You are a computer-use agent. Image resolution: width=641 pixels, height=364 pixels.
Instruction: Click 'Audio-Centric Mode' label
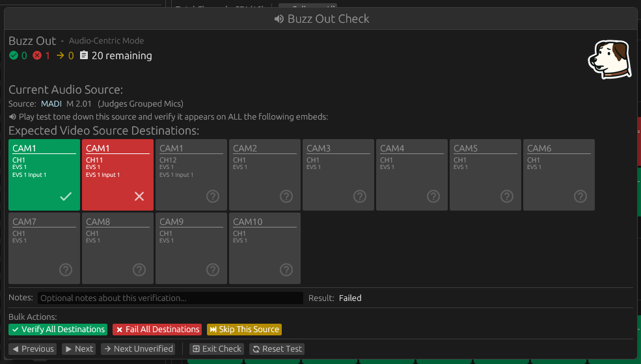106,41
